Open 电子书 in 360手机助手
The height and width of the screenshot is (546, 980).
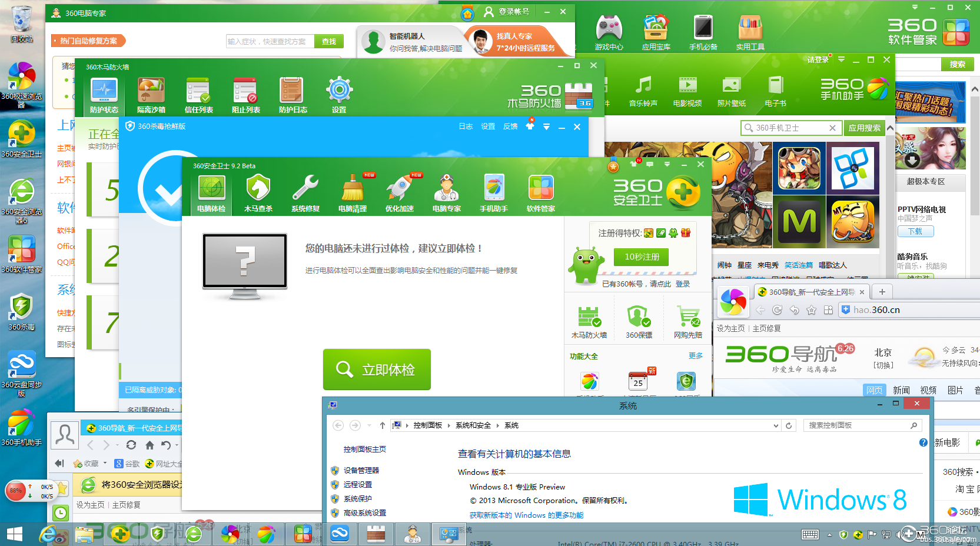tap(775, 91)
